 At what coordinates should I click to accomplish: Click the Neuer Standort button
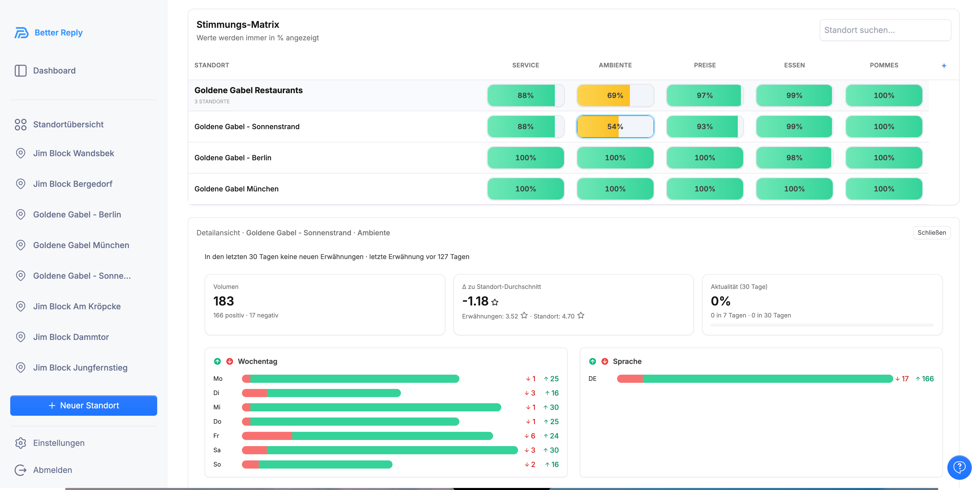pyautogui.click(x=84, y=406)
